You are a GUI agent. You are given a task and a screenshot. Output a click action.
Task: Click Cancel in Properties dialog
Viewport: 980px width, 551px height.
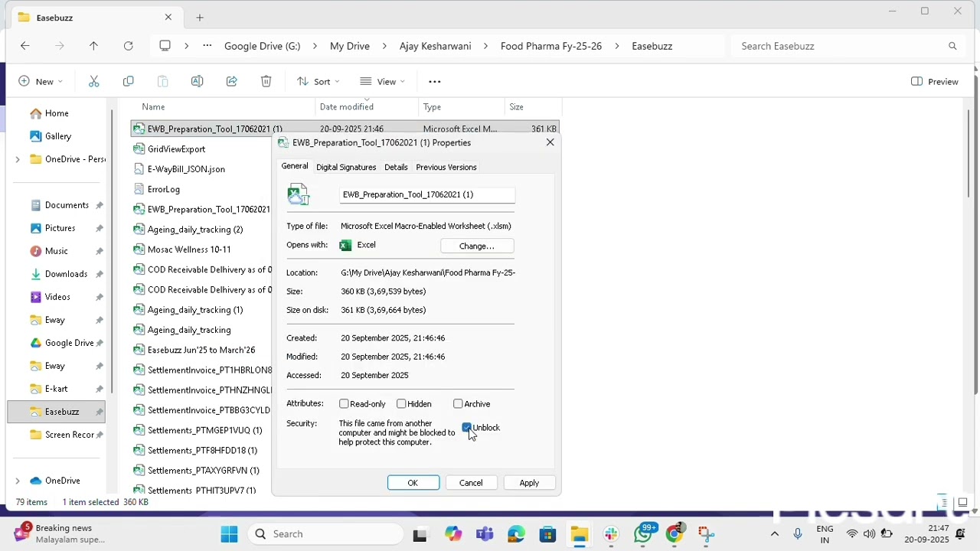[x=471, y=483]
